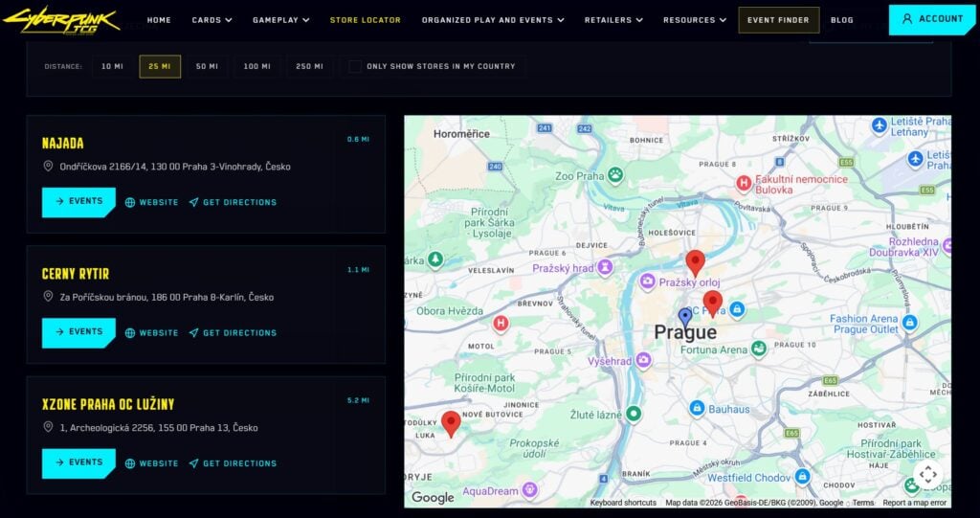Click the Pražský orloj camera icon
Viewport: 980px width, 518px height.
click(648, 282)
